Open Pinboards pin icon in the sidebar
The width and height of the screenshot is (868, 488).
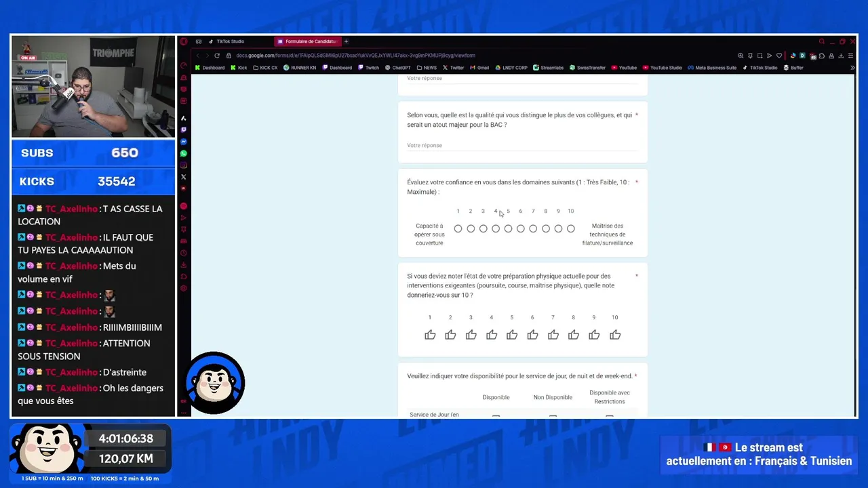(x=183, y=229)
